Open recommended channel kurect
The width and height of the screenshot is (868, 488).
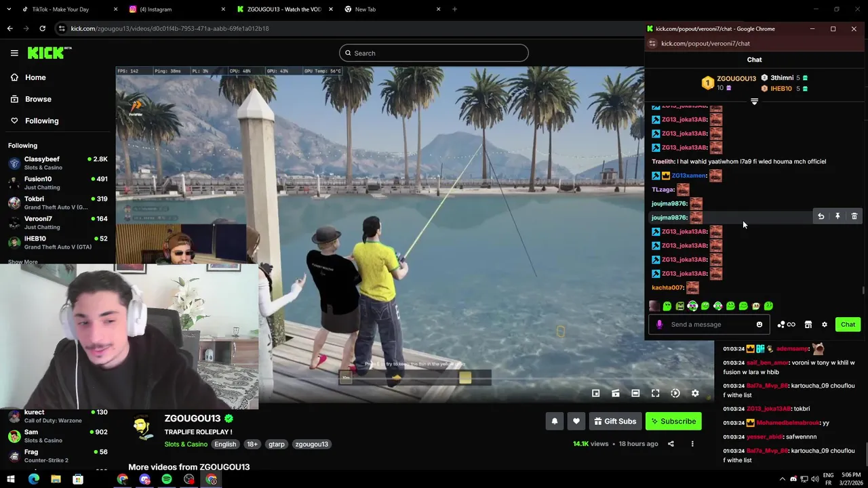(x=58, y=416)
